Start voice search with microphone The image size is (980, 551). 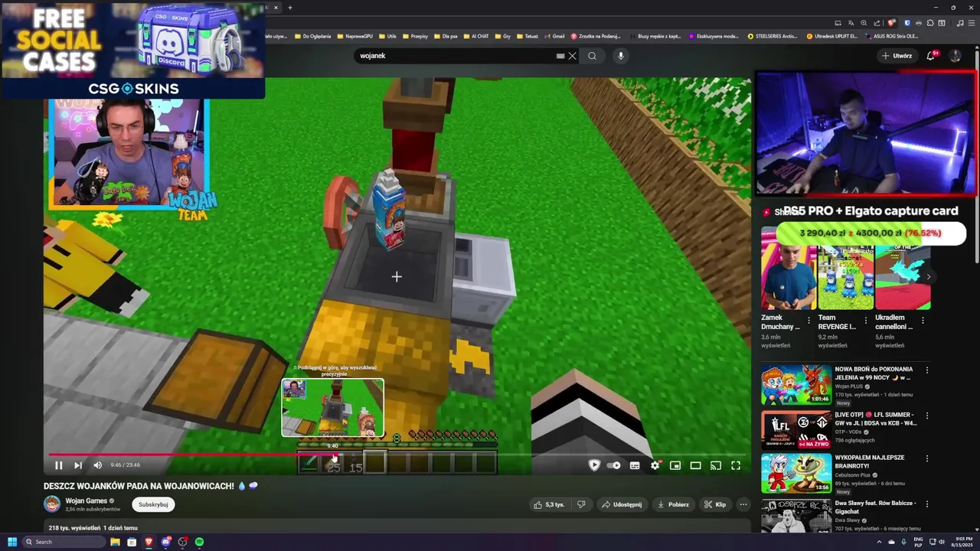point(621,56)
